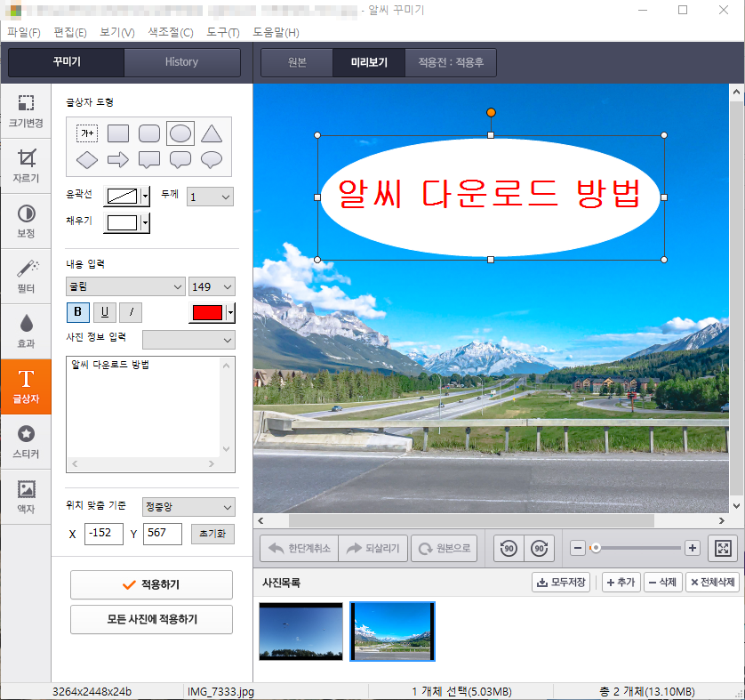Open the 도움말(H) menu

click(x=276, y=32)
